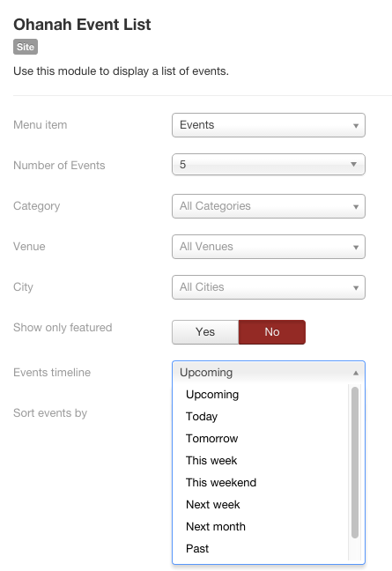
Task: Expand the All Categories dropdown
Action: point(269,206)
